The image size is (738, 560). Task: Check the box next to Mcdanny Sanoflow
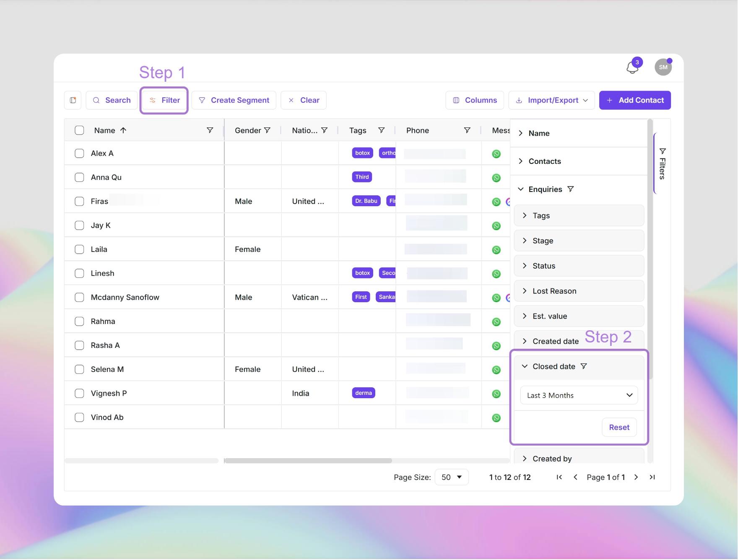tap(79, 298)
